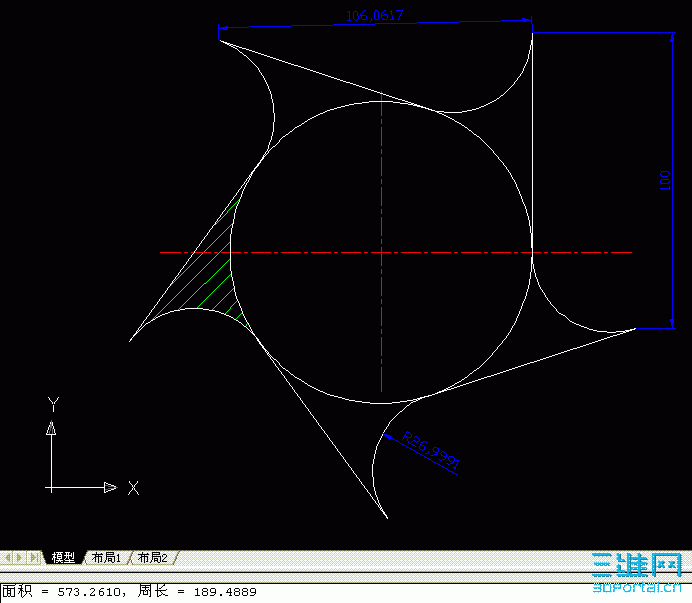
Task: Open the 布局2 layout tab
Action: click(153, 558)
